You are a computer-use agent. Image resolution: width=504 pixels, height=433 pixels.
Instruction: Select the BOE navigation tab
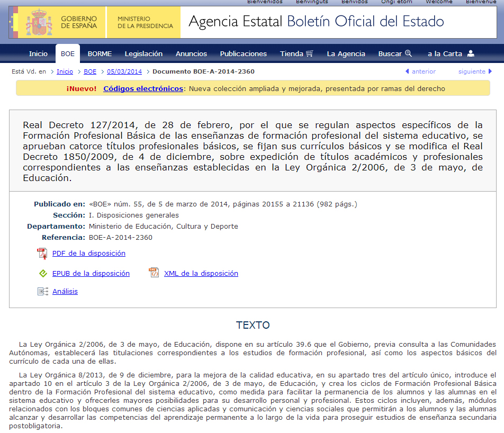tap(68, 53)
